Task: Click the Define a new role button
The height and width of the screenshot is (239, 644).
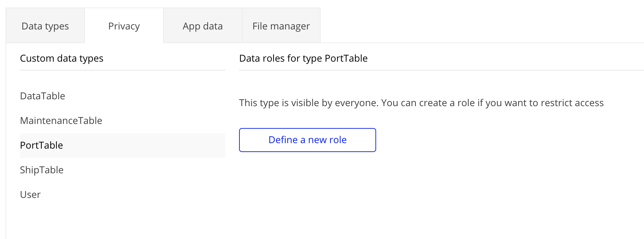Action: pos(308,140)
